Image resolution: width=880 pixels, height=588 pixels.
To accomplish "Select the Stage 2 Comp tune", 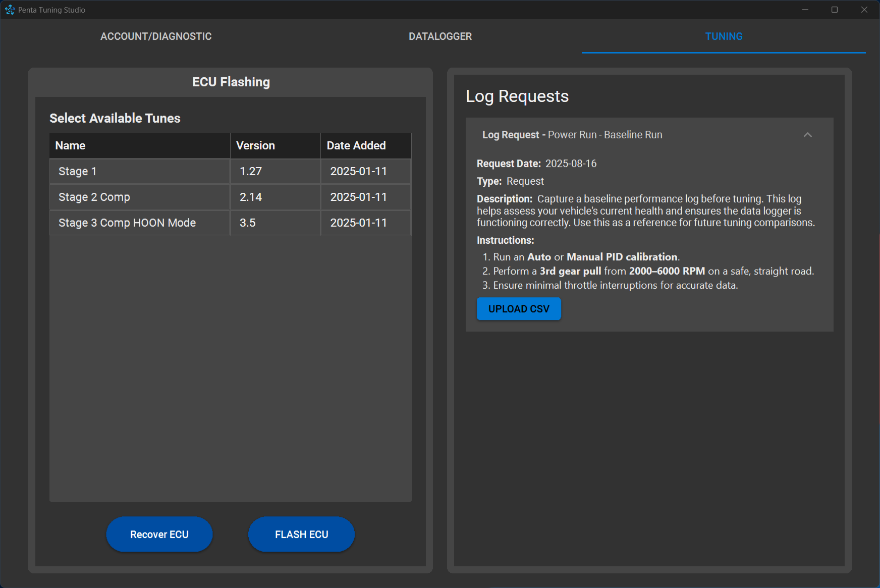I will [x=139, y=197].
